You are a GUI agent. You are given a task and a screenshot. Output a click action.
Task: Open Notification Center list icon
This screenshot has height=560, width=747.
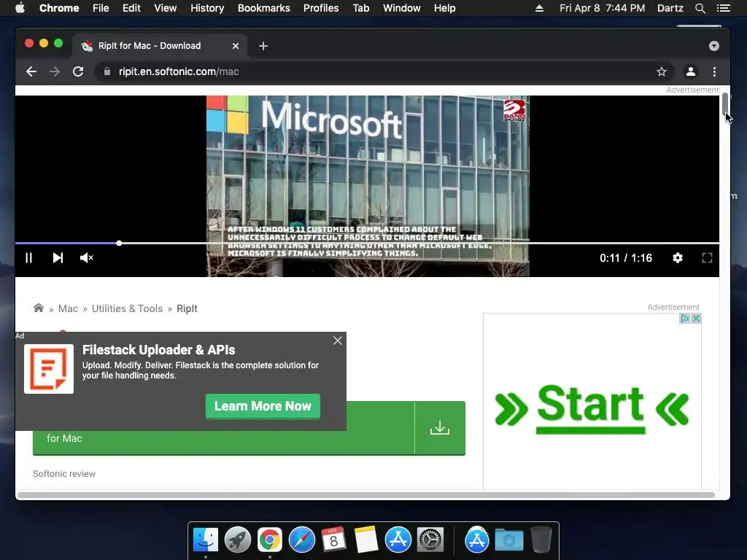click(723, 8)
